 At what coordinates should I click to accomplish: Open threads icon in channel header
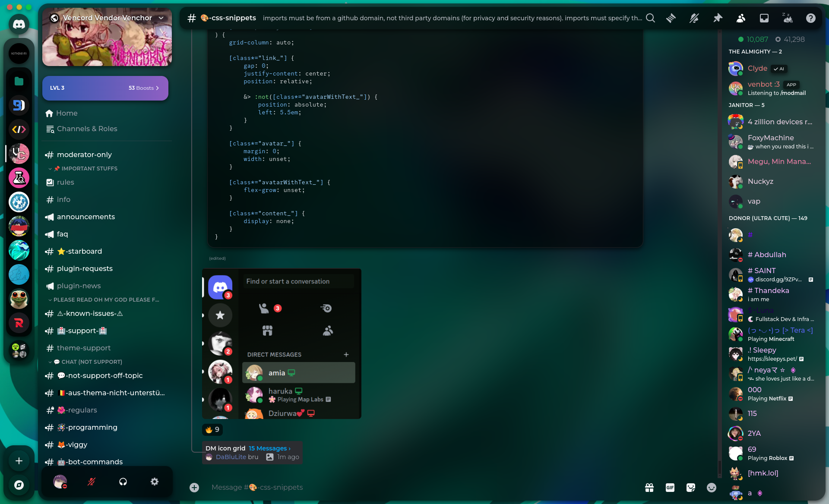pyautogui.click(x=671, y=18)
